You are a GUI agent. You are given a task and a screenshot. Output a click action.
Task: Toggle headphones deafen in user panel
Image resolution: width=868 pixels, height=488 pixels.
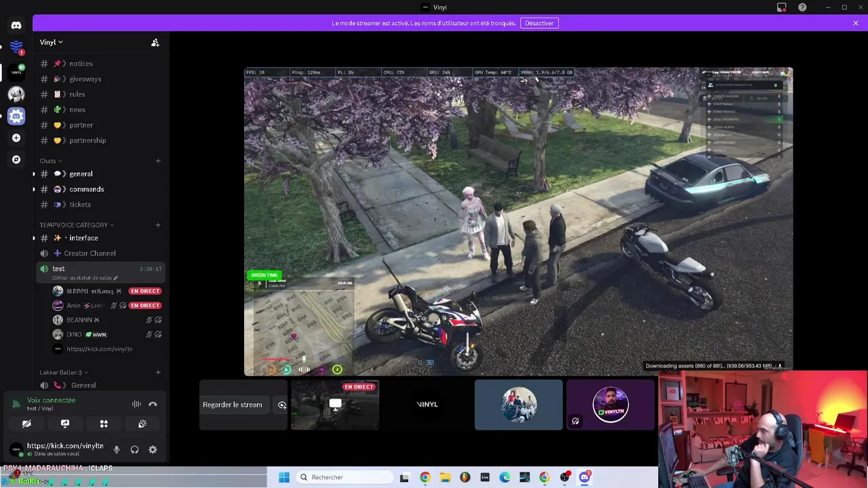tap(134, 449)
